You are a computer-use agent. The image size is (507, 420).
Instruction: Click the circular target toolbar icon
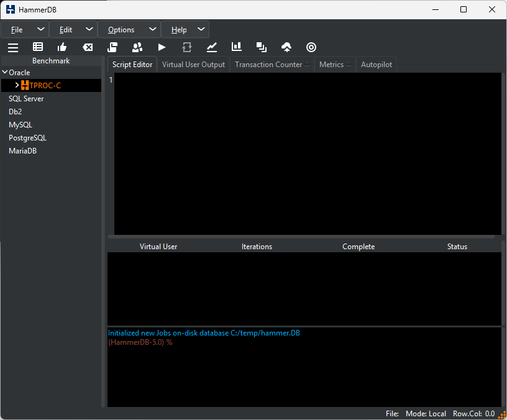[x=311, y=47]
